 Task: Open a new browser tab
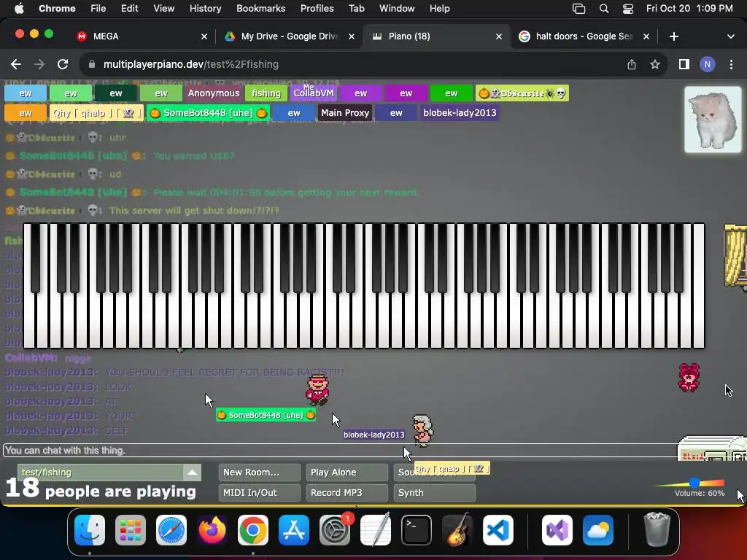[x=673, y=36]
